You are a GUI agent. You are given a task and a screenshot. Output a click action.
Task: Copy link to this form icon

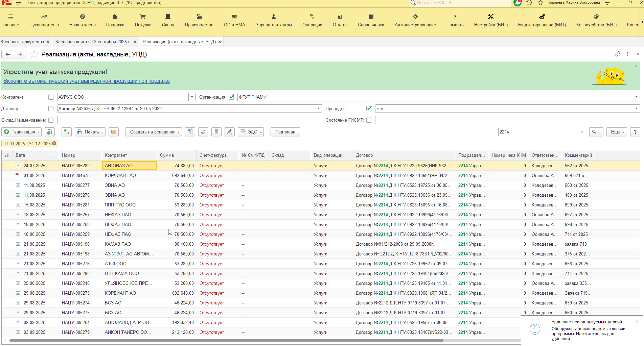617,54
